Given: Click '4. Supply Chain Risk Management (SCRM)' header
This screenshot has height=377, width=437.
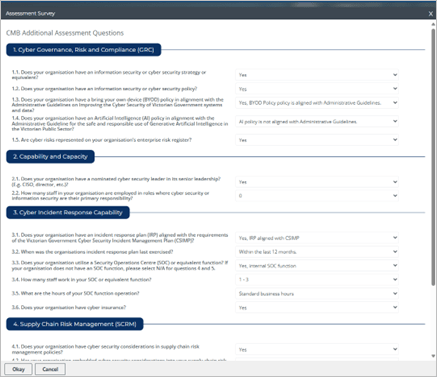Looking at the screenshot, I should click(x=75, y=324).
